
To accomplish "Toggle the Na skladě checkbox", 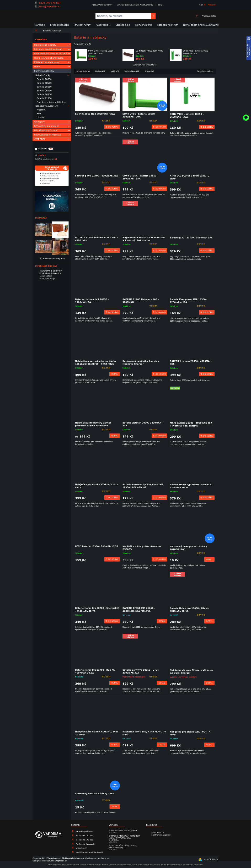I will [36, 149].
